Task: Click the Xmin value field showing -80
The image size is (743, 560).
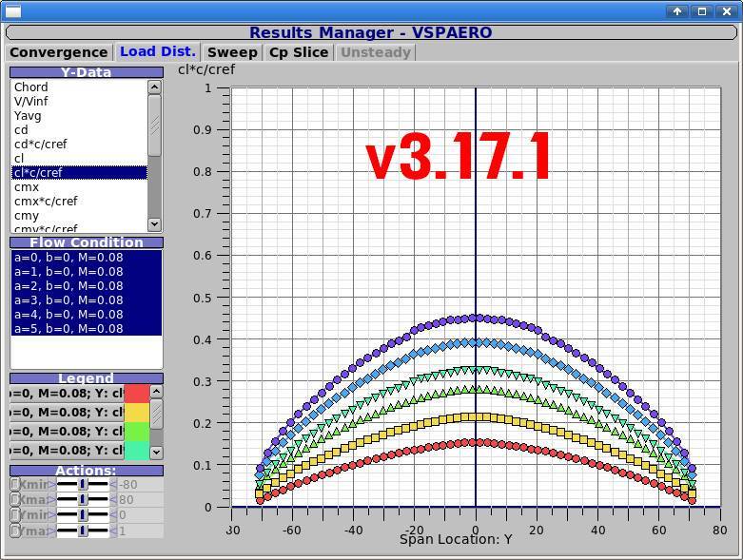Action: tap(140, 484)
